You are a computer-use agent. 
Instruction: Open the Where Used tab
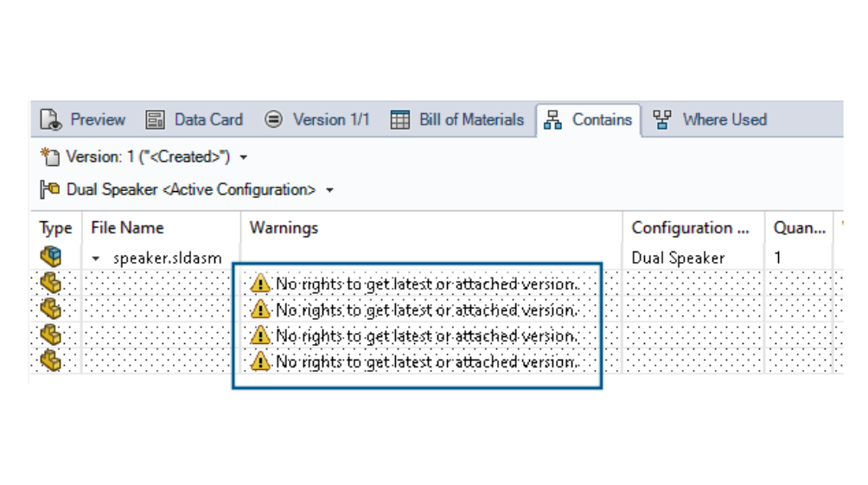711,119
